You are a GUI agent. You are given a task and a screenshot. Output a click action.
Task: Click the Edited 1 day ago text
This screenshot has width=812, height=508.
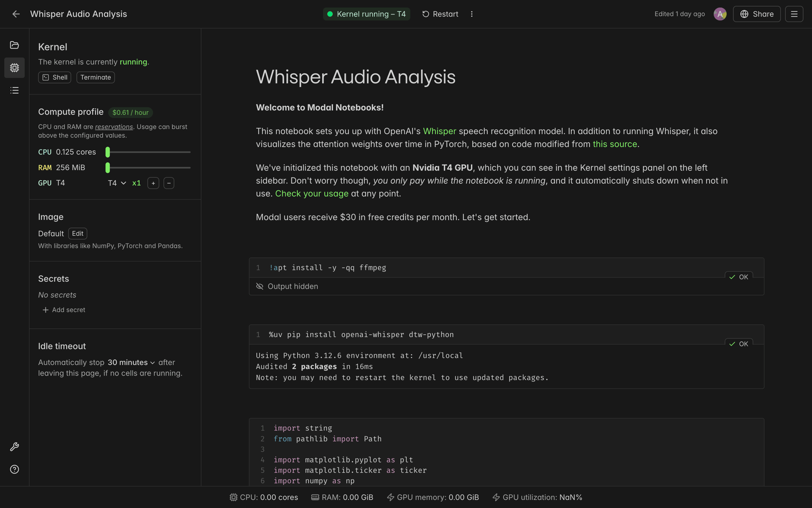680,14
